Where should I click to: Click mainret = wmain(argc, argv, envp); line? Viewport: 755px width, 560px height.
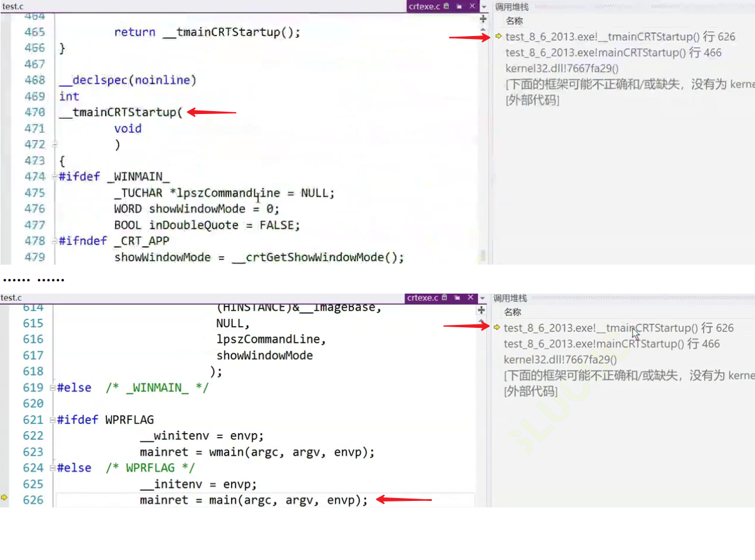(x=257, y=452)
